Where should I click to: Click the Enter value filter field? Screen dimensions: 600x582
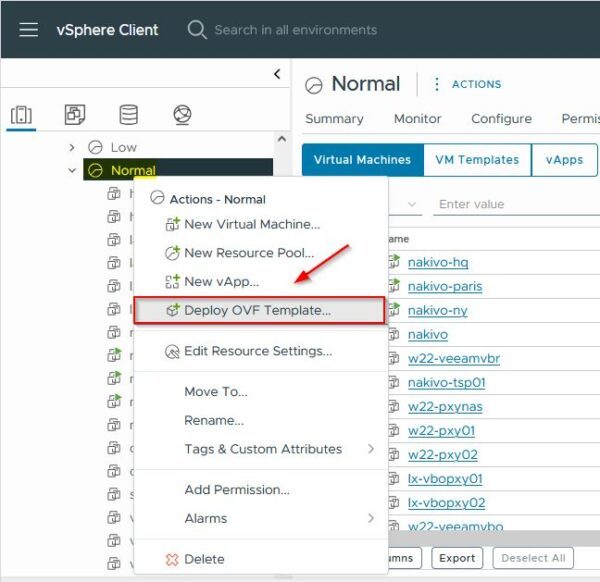[517, 204]
